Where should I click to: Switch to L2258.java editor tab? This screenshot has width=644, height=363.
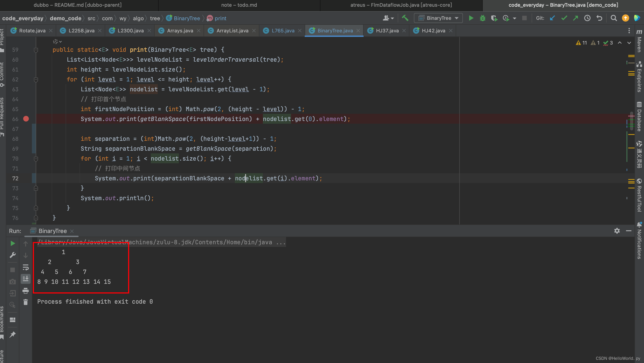tap(81, 31)
